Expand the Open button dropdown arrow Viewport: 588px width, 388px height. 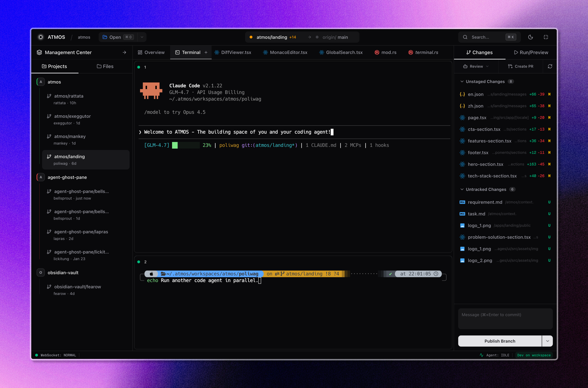142,37
